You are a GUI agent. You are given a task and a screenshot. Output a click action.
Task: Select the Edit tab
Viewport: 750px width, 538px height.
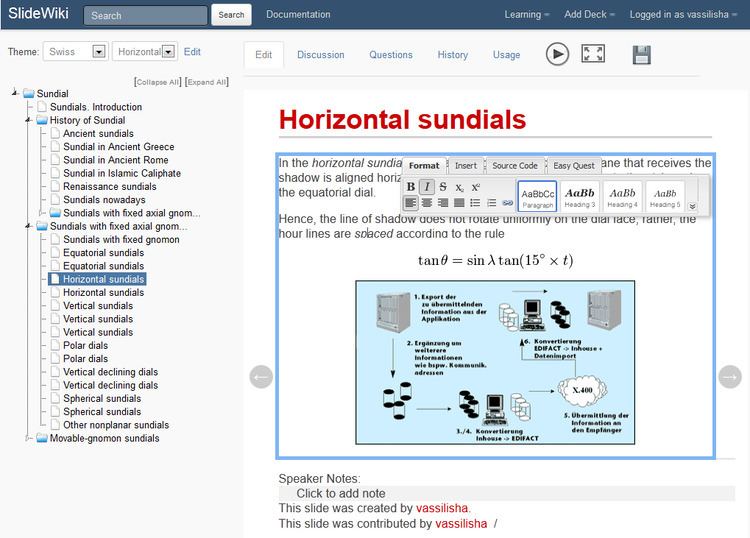264,55
